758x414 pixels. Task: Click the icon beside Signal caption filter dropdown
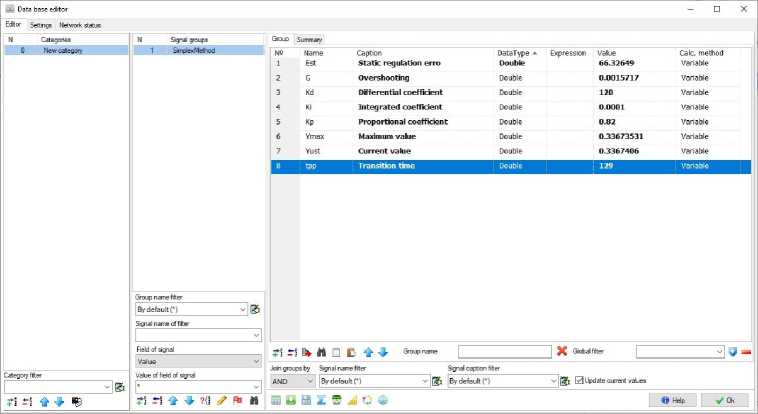point(565,381)
